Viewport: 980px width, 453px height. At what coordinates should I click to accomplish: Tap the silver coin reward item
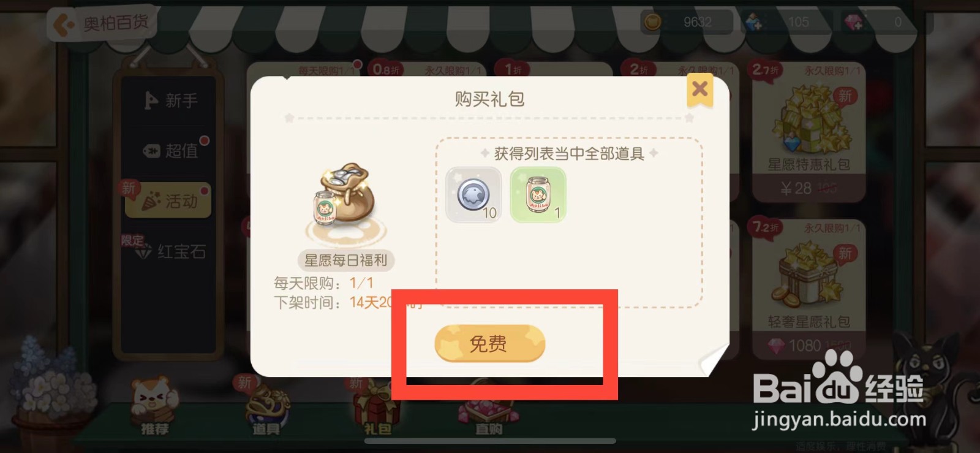[x=473, y=194]
